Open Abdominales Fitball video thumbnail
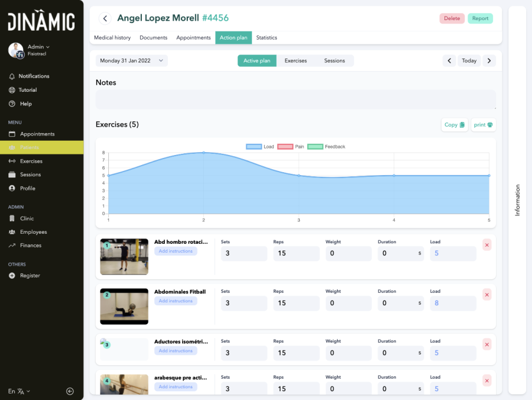The width and height of the screenshot is (532, 400). point(124,307)
